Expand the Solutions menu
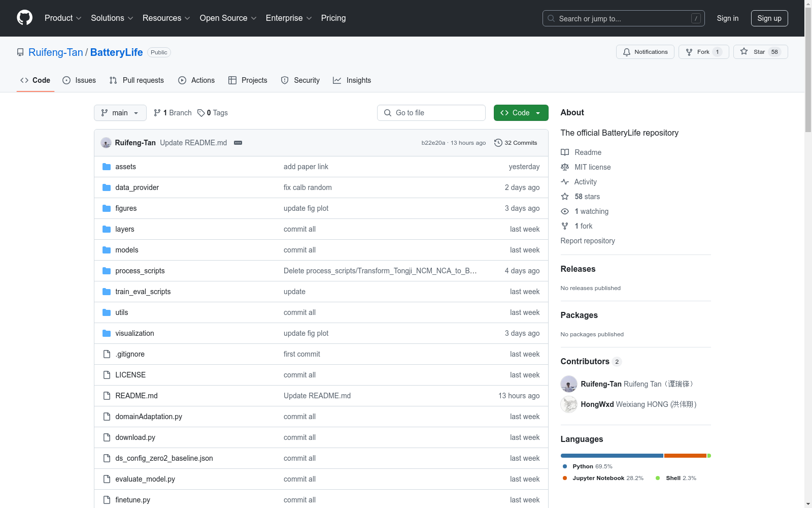Image resolution: width=812 pixels, height=508 pixels. [112, 18]
